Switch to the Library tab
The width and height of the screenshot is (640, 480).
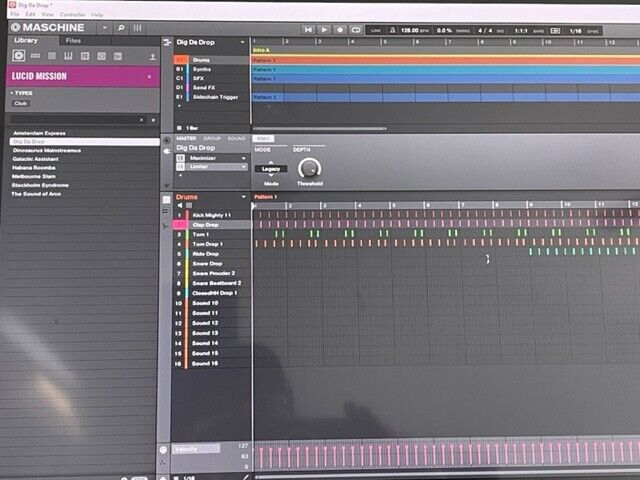pos(26,40)
